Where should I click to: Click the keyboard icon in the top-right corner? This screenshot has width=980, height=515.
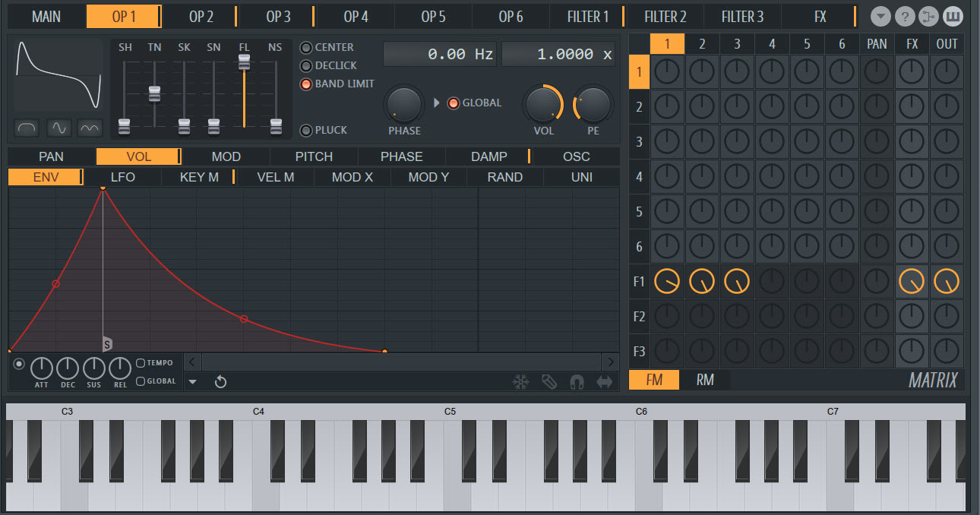[953, 16]
